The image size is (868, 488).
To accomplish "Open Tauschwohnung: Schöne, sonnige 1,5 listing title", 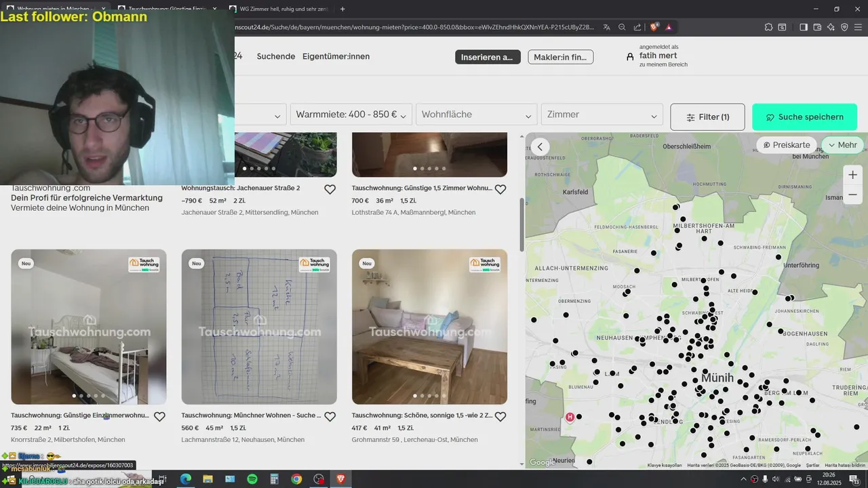I will tap(422, 415).
